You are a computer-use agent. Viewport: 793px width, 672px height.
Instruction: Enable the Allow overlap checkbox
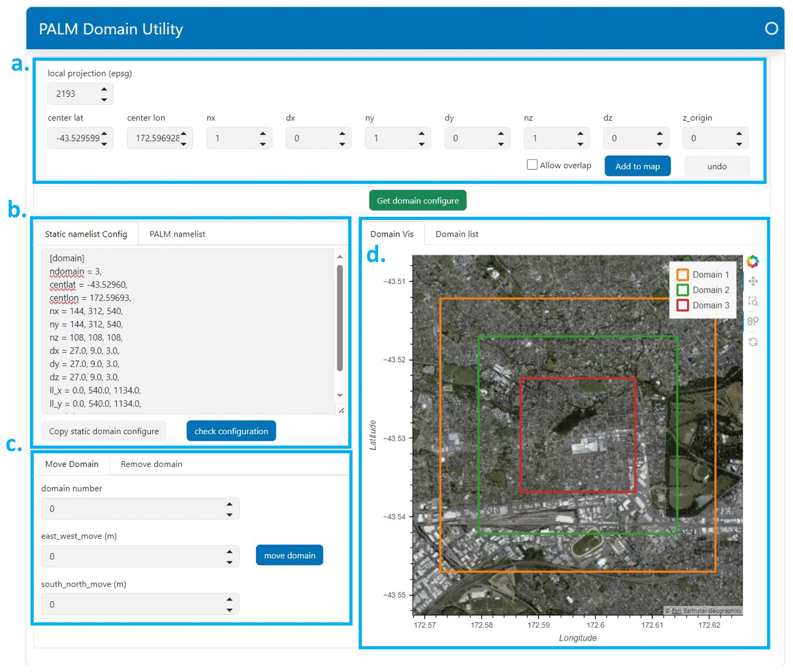(532, 165)
